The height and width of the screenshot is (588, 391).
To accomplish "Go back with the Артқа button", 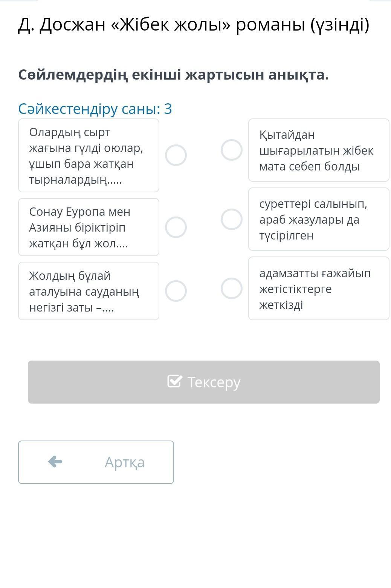I will click(96, 462).
